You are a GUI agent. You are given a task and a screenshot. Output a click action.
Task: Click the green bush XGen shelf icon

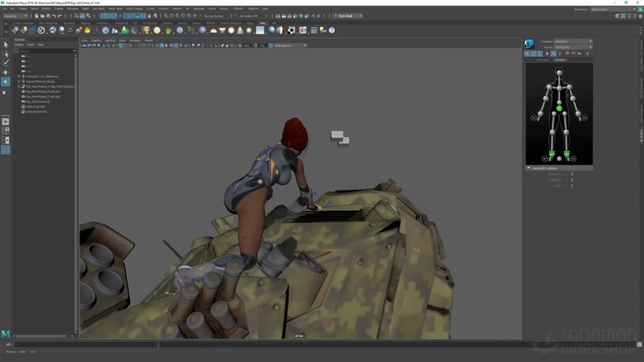click(x=168, y=31)
